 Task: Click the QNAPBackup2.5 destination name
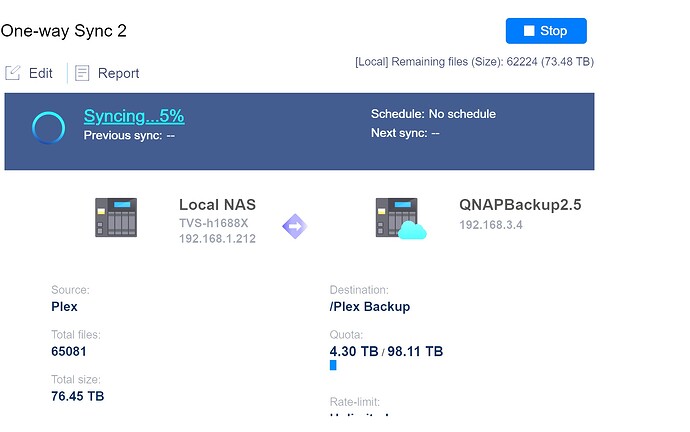520,205
